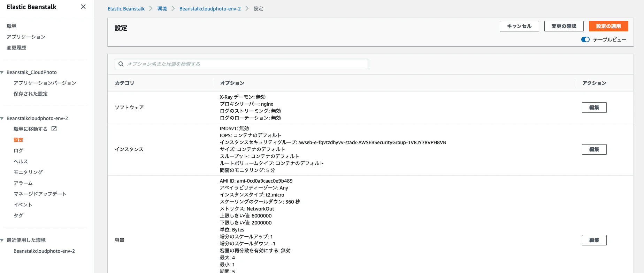
Task: Open 保存された設定 page
Action: (x=31, y=94)
